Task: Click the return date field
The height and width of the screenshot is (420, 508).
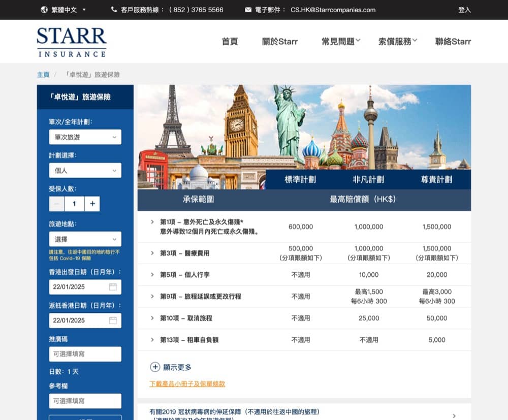Action: pos(85,320)
